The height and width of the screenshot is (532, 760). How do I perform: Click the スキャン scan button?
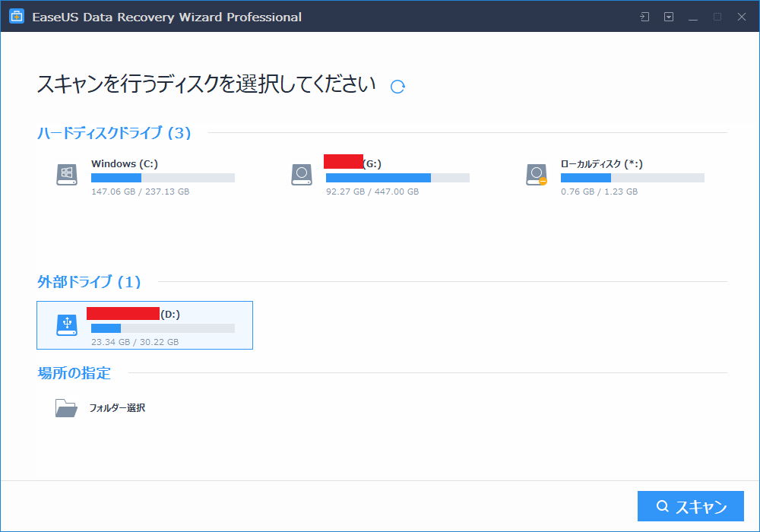point(691,506)
